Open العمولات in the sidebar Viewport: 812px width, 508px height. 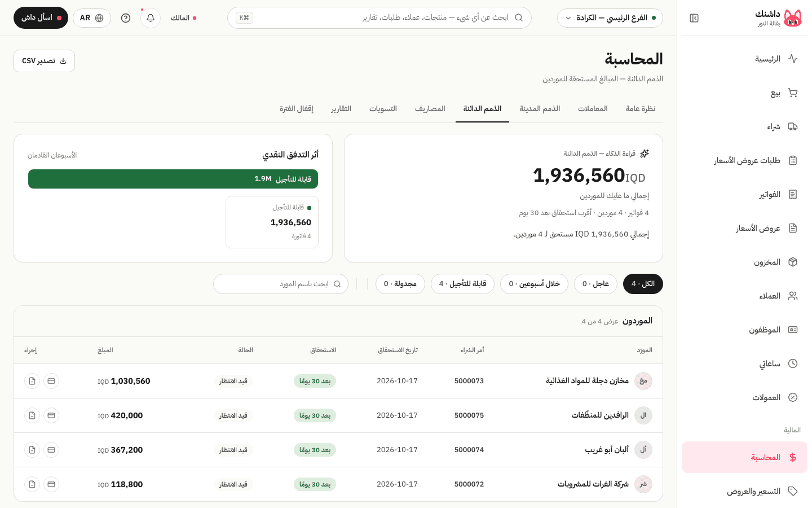[744, 397]
